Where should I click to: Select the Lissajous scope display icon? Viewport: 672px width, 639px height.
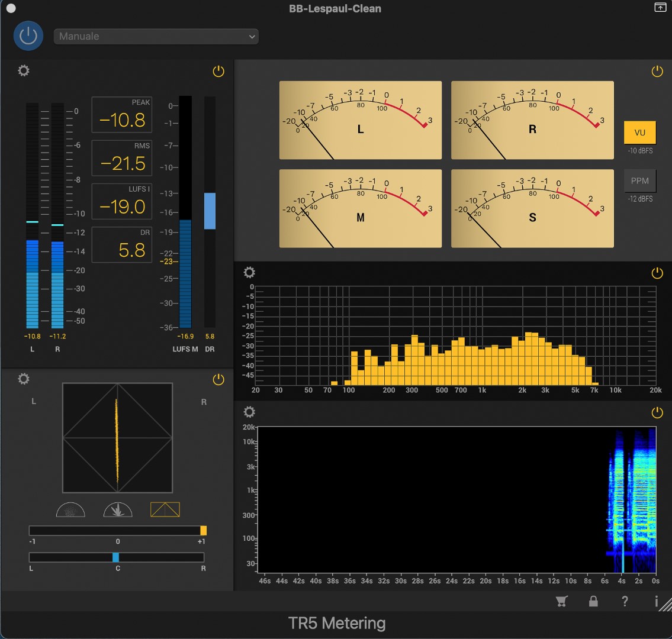click(x=165, y=509)
